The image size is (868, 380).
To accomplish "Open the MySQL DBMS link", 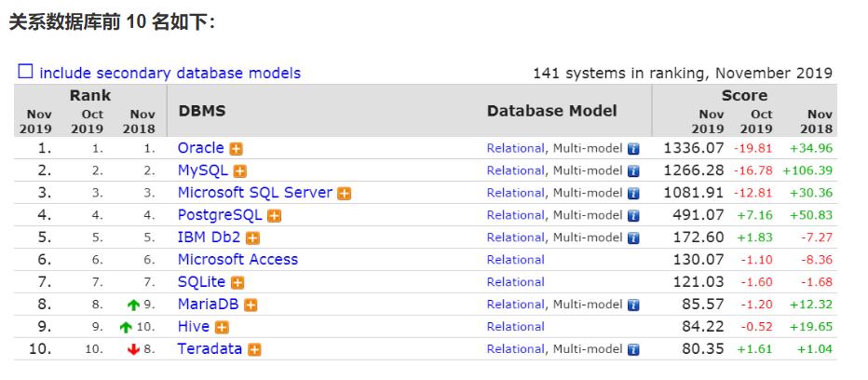I will [203, 170].
